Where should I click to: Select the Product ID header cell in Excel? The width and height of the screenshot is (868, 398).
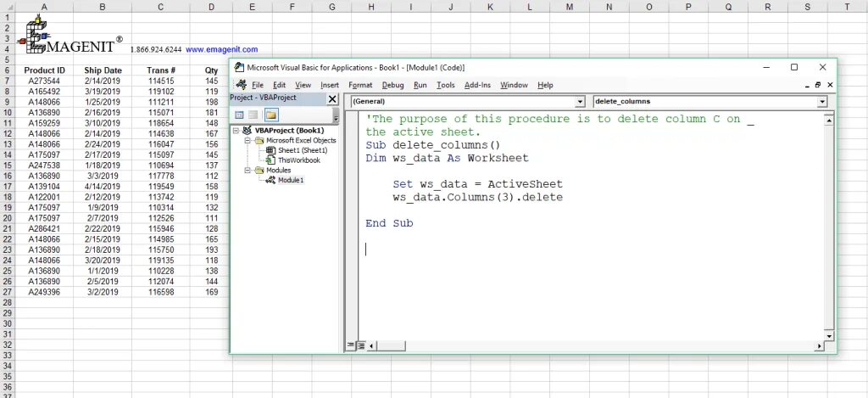(x=44, y=70)
